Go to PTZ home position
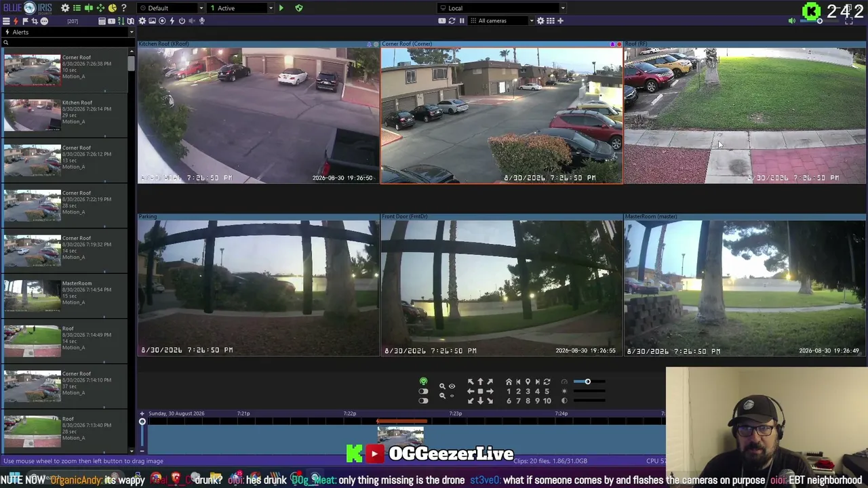The width and height of the screenshot is (868, 488). [x=509, y=382]
